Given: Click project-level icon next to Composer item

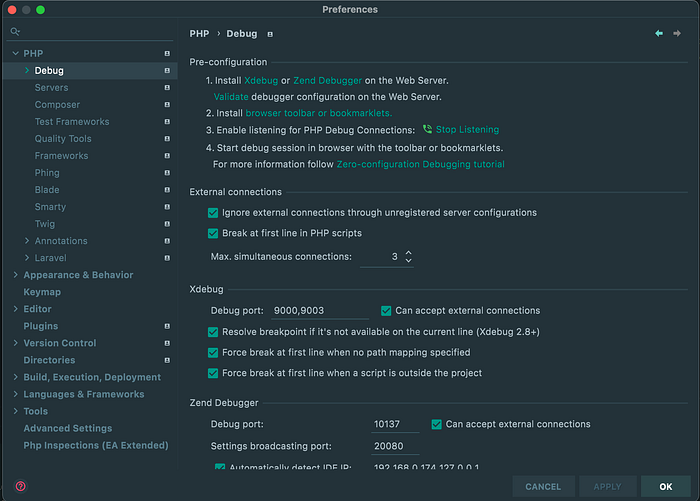Looking at the screenshot, I should [167, 105].
